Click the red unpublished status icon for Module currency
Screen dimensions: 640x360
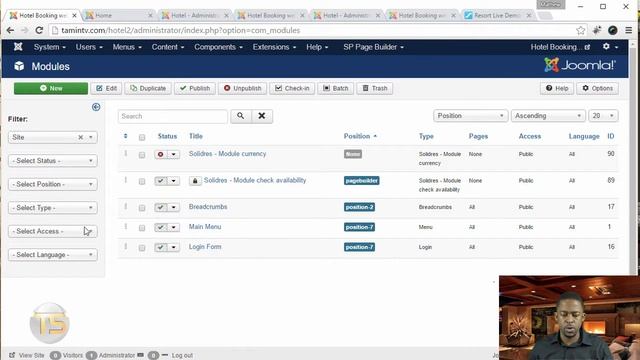tap(161, 154)
